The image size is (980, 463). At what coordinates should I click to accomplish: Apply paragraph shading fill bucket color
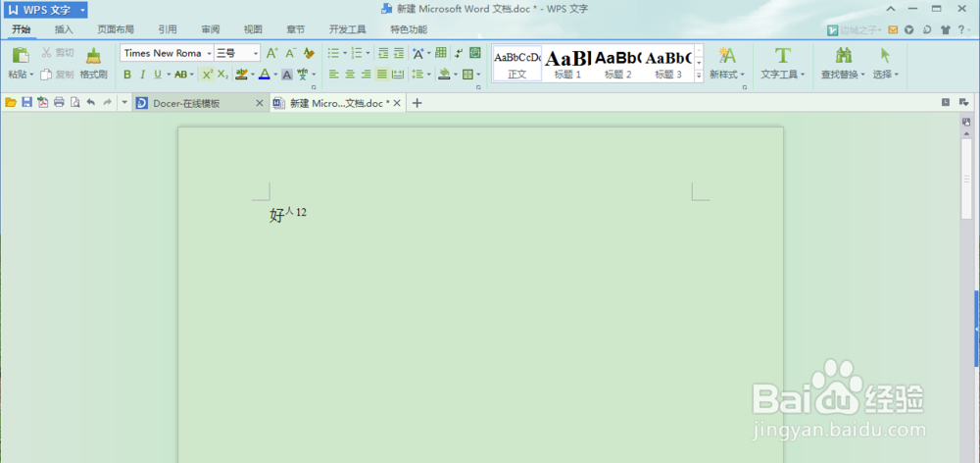pyautogui.click(x=444, y=75)
